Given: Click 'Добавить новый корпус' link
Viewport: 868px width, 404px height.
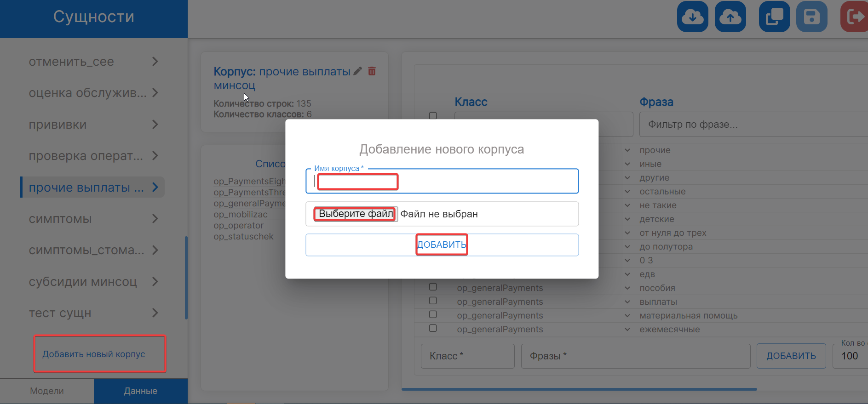Looking at the screenshot, I should tap(94, 354).
